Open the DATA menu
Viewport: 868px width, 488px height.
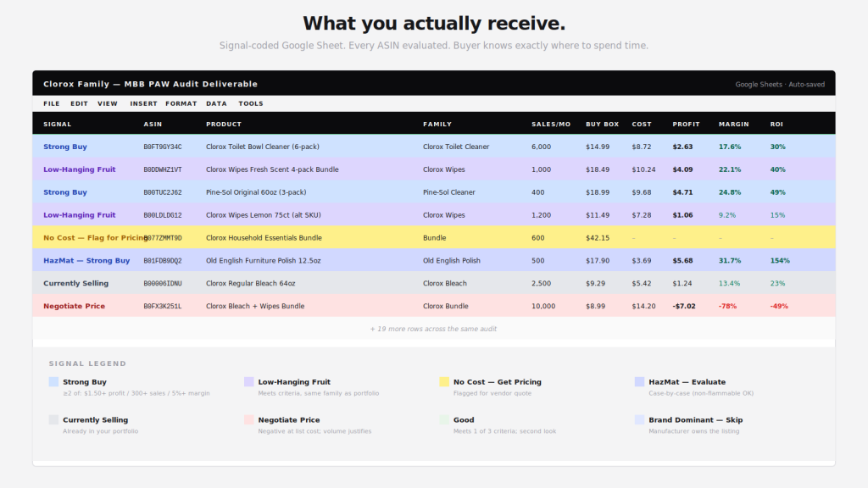[x=216, y=103]
